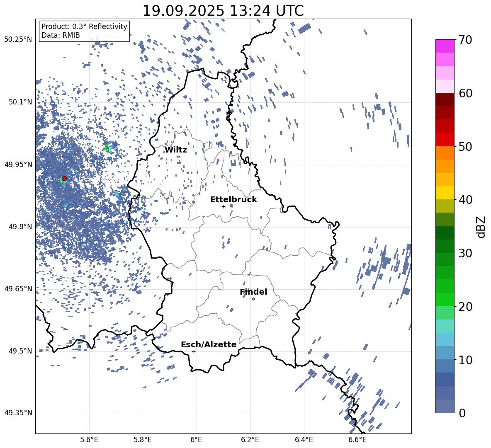491x448 pixels.
Task: Click the Esch/Alzette city label
Action: coord(209,344)
